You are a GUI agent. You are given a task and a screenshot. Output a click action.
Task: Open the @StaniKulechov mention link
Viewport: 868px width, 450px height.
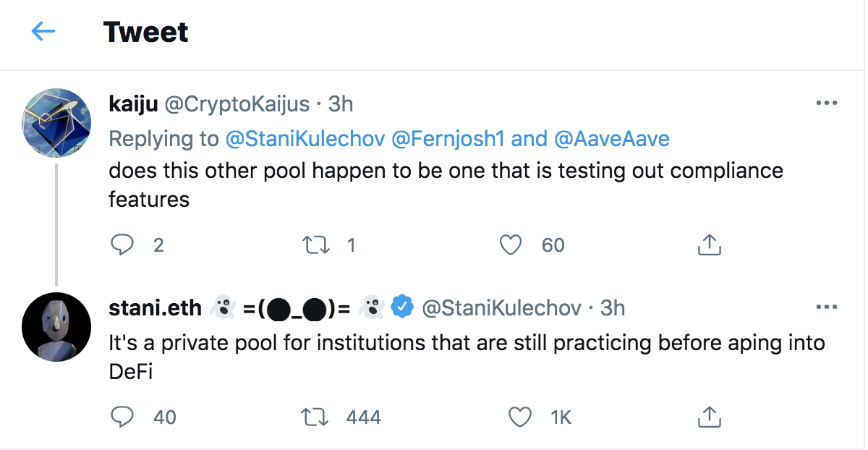pyautogui.click(x=305, y=138)
